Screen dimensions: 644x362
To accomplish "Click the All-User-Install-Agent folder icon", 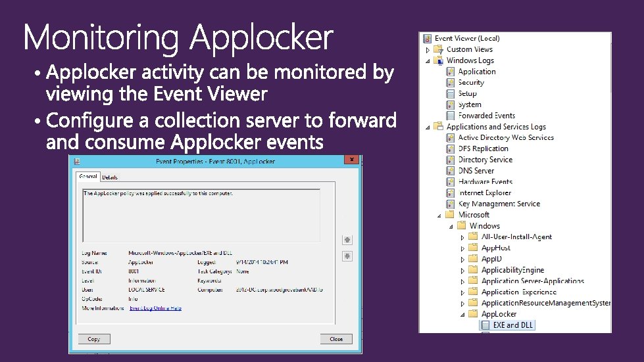I will [473, 237].
